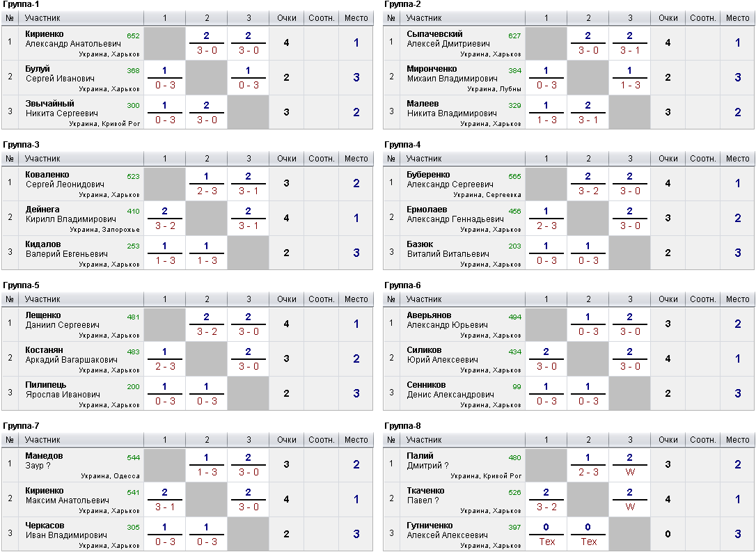756x552 pixels.
Task: Select Силиков Юрий Алексеевич in Group 6
Action: point(442,355)
